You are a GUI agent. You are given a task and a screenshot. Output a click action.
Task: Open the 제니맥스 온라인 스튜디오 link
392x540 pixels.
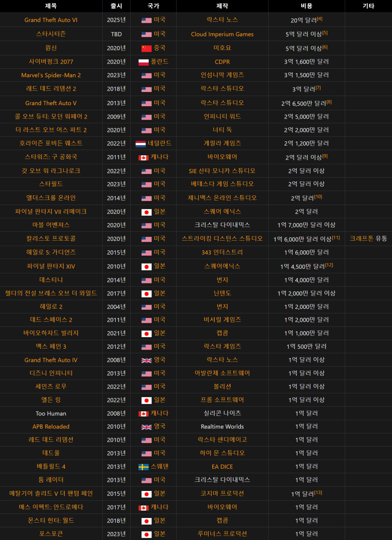(222, 198)
